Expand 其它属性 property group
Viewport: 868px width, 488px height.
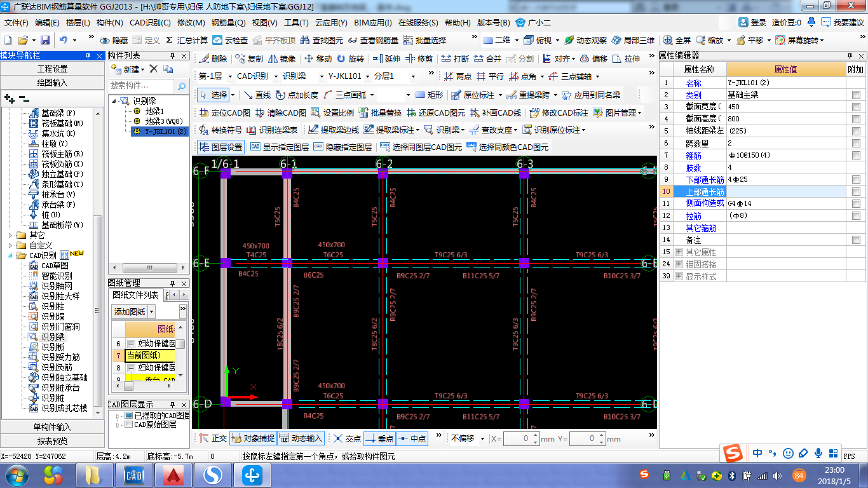point(679,252)
